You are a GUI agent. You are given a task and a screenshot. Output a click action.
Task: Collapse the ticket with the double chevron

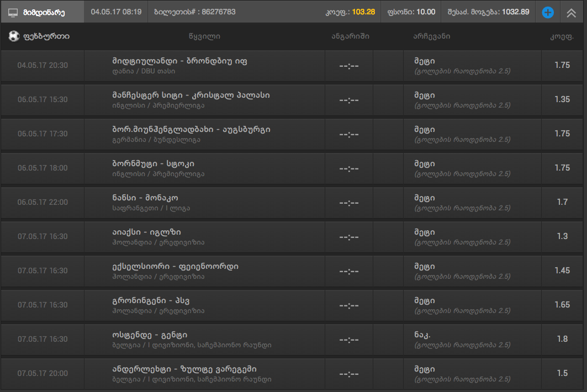571,13
